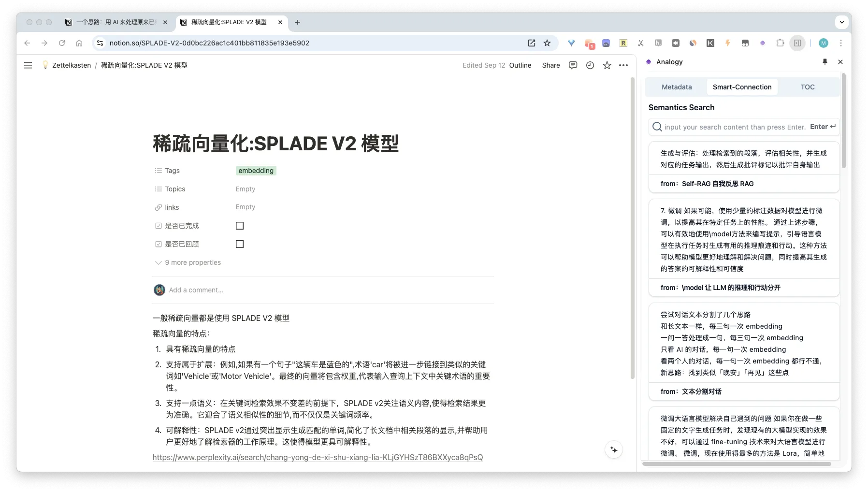
Task: Check the 是否已回顾 checkbox
Action: click(240, 244)
